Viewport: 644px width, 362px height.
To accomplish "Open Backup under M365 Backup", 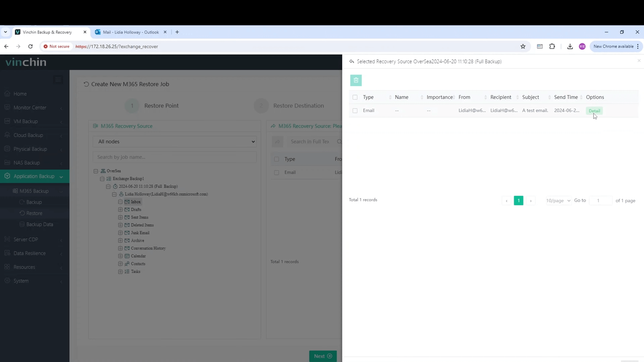I will click(34, 202).
